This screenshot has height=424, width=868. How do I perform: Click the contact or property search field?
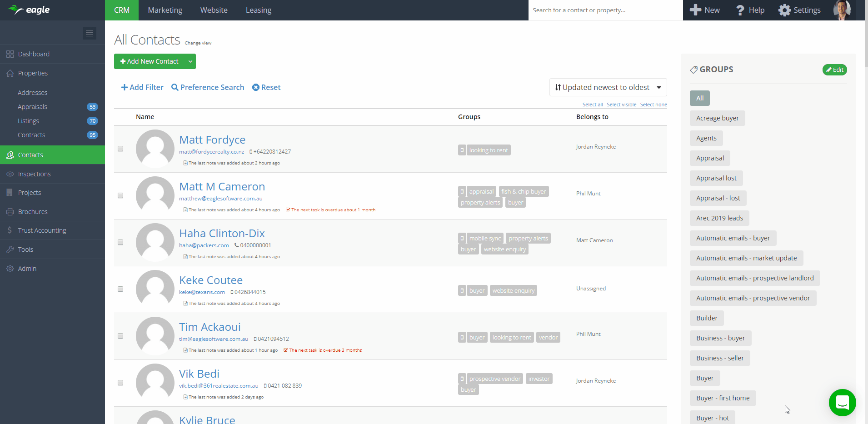tap(604, 10)
